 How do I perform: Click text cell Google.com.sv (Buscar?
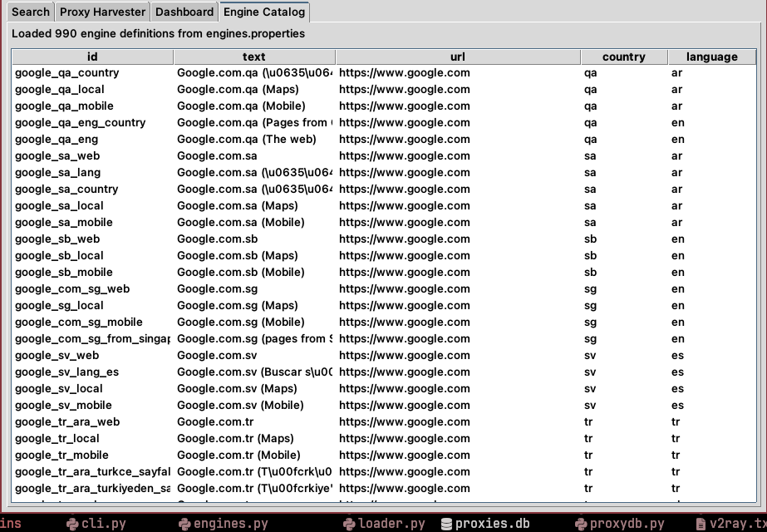[254, 372]
